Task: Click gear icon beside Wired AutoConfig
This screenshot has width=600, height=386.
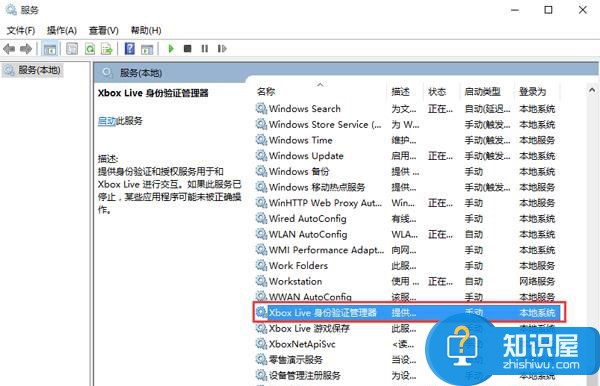Action: [x=261, y=218]
